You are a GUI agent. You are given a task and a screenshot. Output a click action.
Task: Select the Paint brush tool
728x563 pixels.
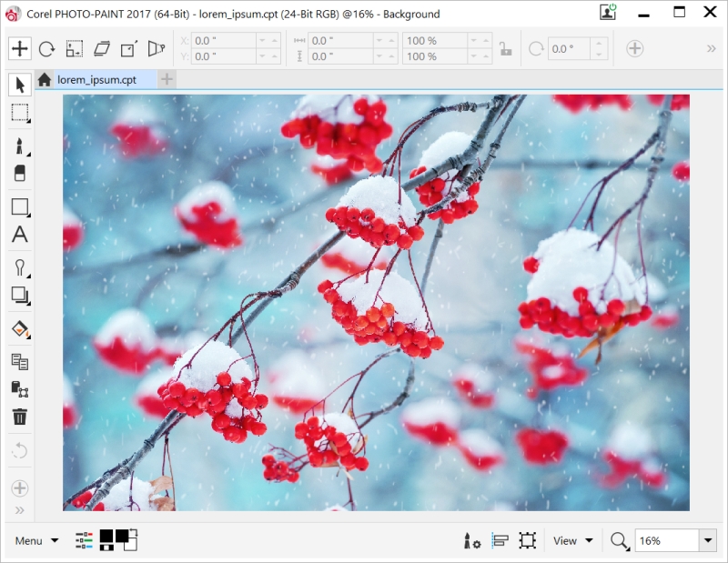[x=19, y=146]
